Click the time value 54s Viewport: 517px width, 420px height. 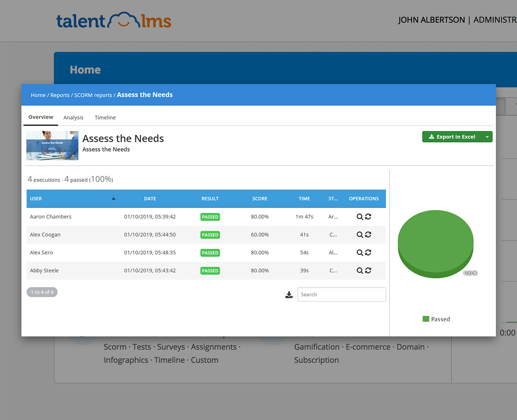point(304,253)
